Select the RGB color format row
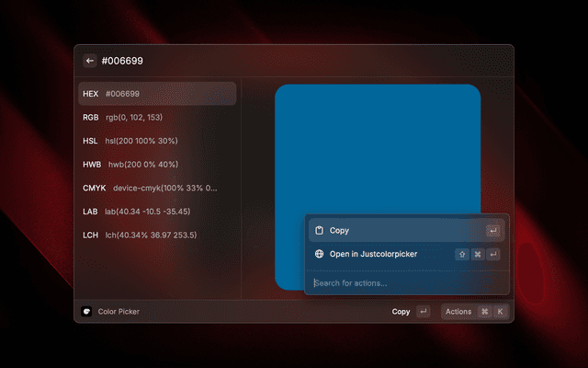 tap(157, 118)
